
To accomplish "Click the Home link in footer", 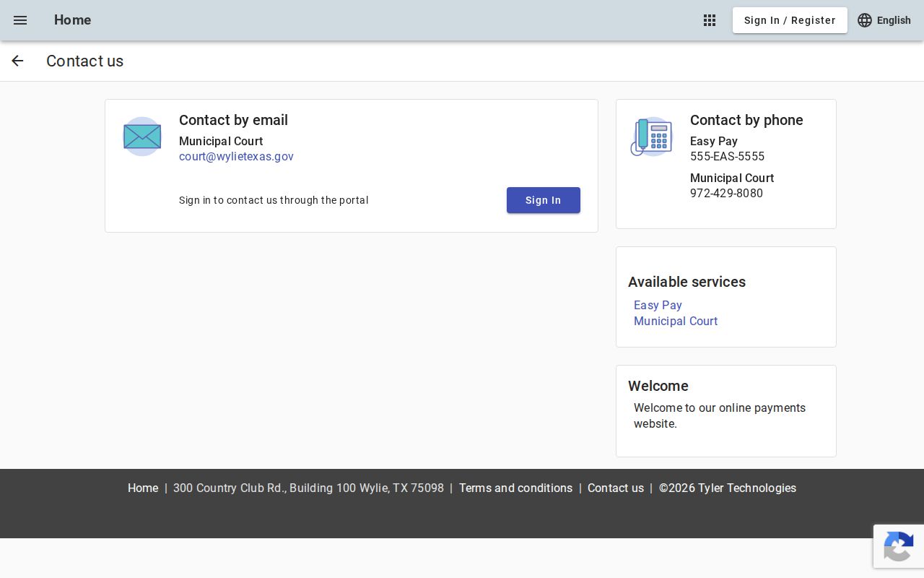I will pyautogui.click(x=143, y=488).
